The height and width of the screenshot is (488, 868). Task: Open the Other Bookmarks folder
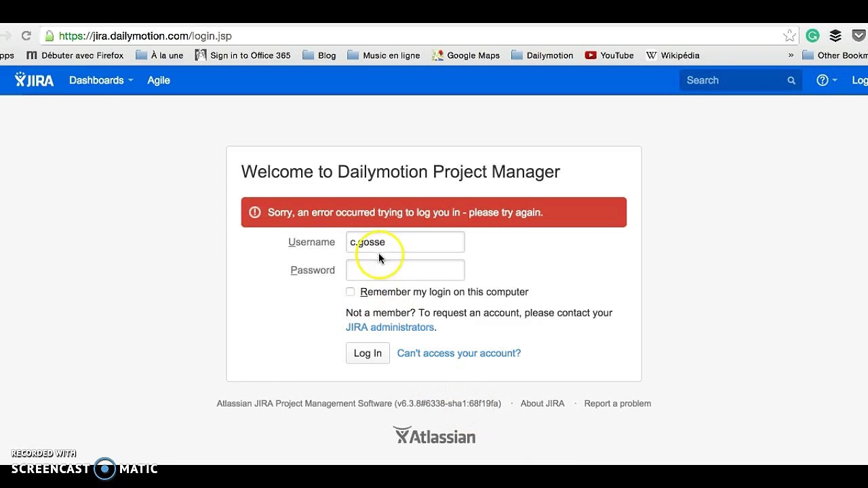(835, 56)
